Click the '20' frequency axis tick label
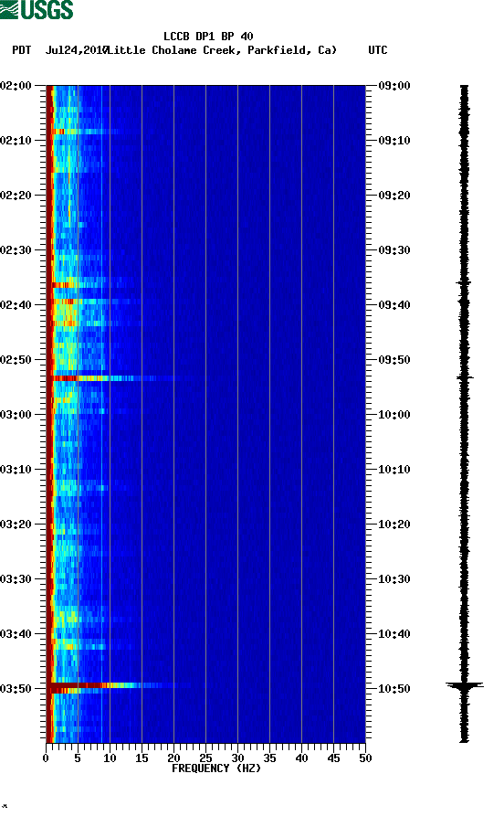 pos(173,758)
